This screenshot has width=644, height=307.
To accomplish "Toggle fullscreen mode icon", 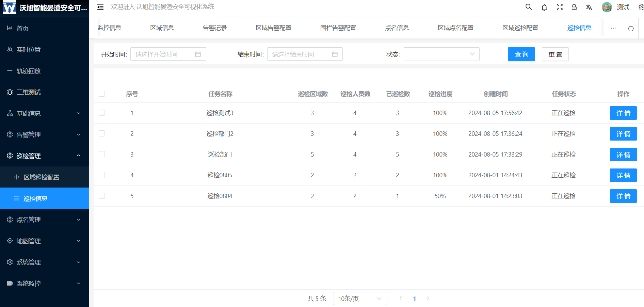I will coord(560,7).
